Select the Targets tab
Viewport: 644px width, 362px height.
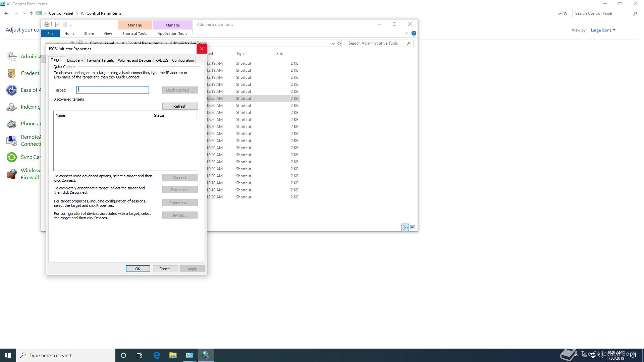point(57,60)
